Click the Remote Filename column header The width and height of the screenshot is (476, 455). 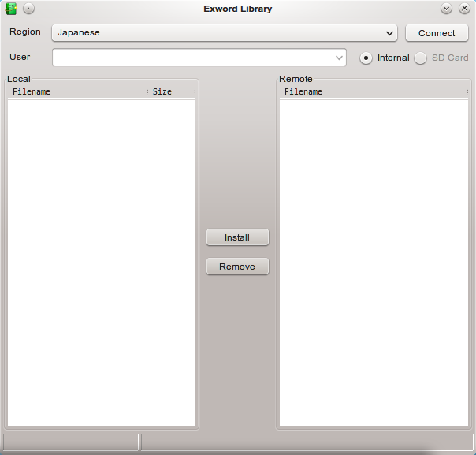pyautogui.click(x=374, y=92)
